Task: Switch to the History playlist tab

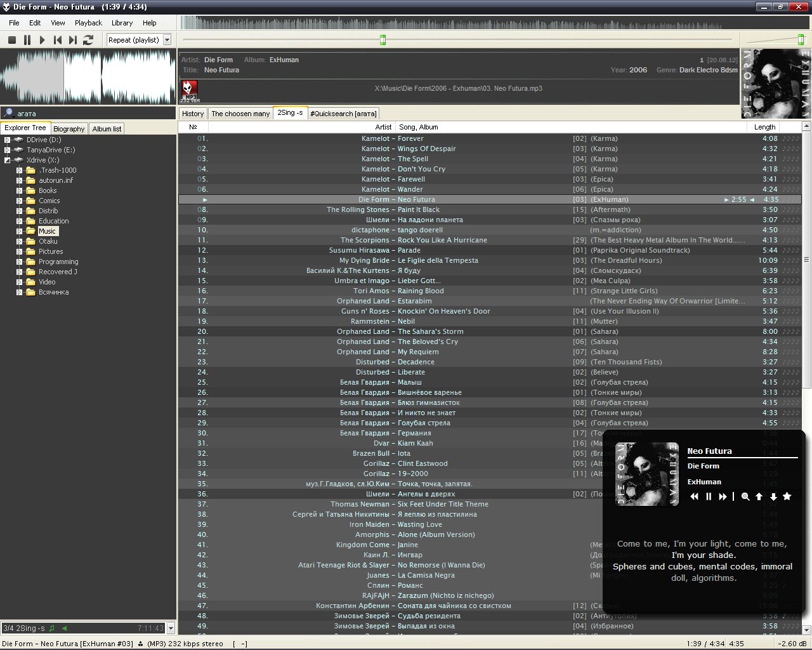Action: (x=193, y=114)
